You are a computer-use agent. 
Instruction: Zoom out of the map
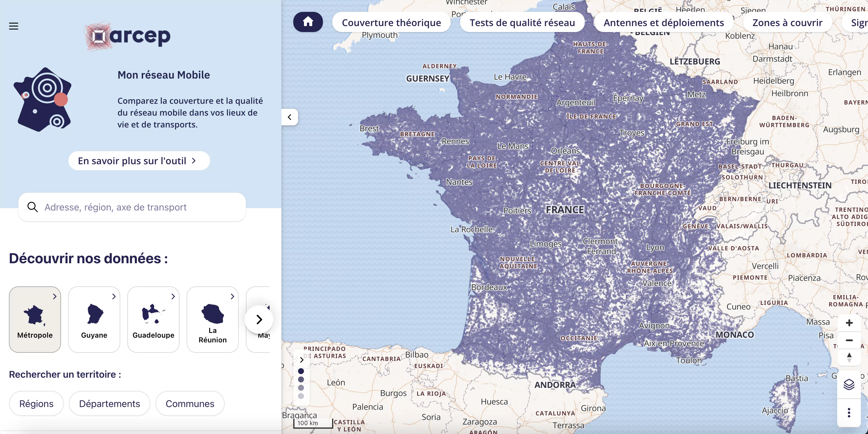(x=849, y=340)
